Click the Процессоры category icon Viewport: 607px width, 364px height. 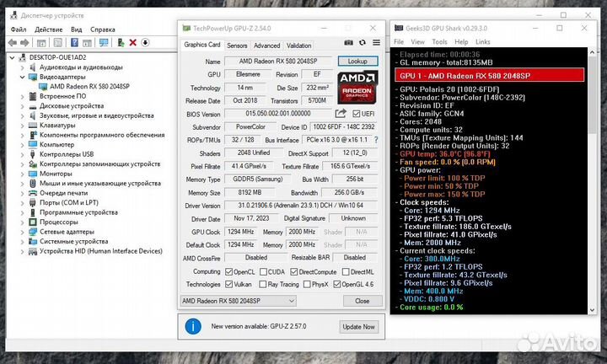[33, 222]
